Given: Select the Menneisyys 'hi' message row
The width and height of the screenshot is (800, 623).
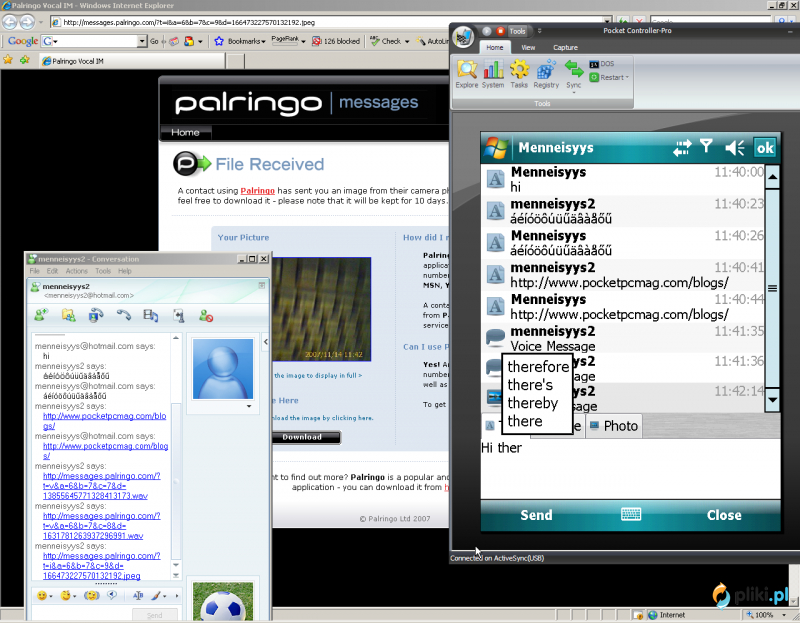Looking at the screenshot, I should point(622,180).
